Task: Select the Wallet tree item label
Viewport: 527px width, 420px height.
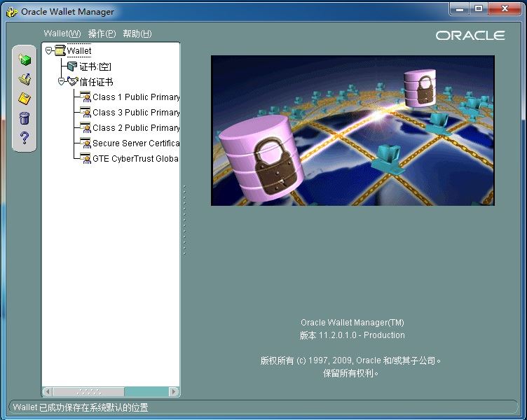Action: [x=79, y=50]
